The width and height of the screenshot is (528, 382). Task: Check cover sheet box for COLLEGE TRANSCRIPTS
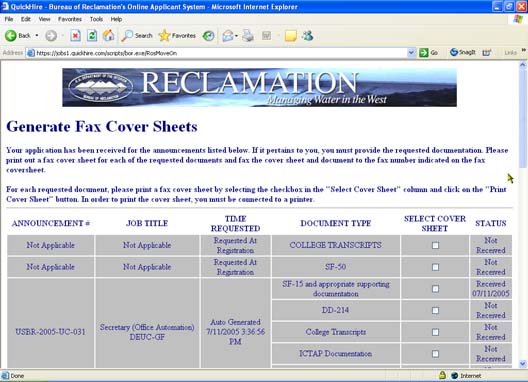point(435,245)
